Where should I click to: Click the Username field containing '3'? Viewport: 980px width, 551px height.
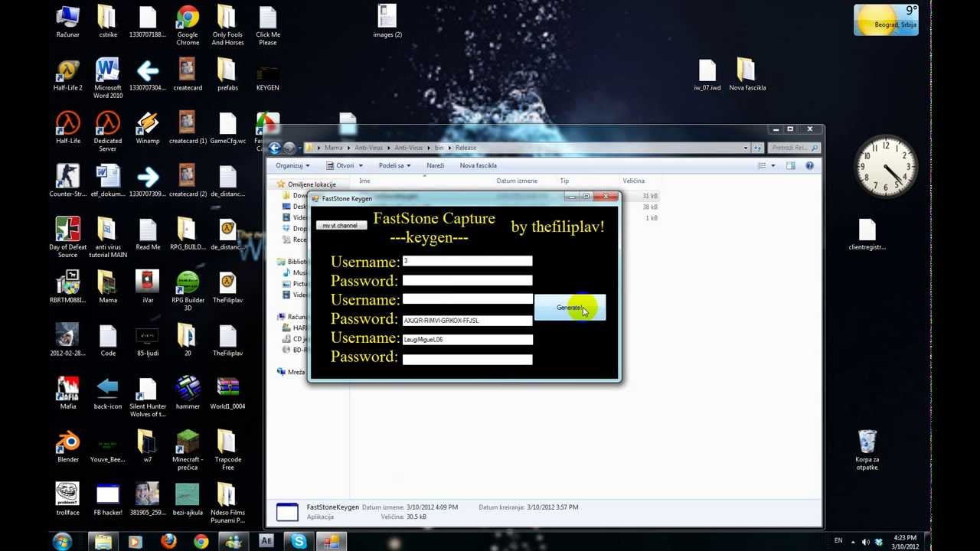pos(467,262)
